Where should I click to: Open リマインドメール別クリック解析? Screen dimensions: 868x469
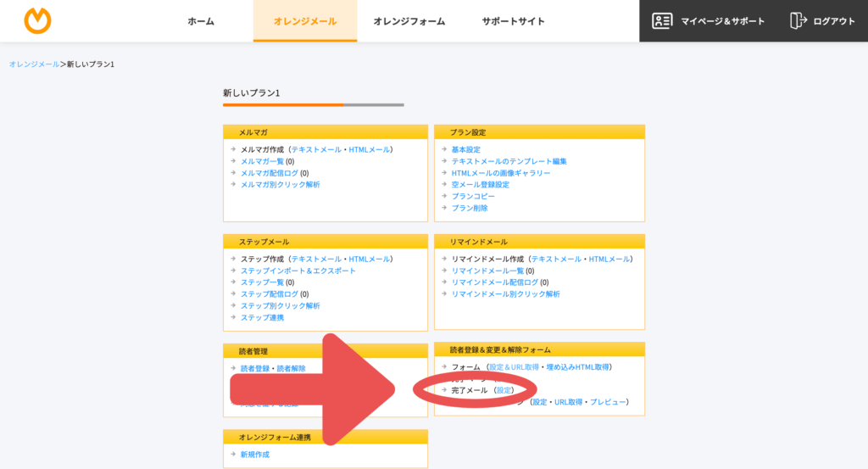coord(505,294)
